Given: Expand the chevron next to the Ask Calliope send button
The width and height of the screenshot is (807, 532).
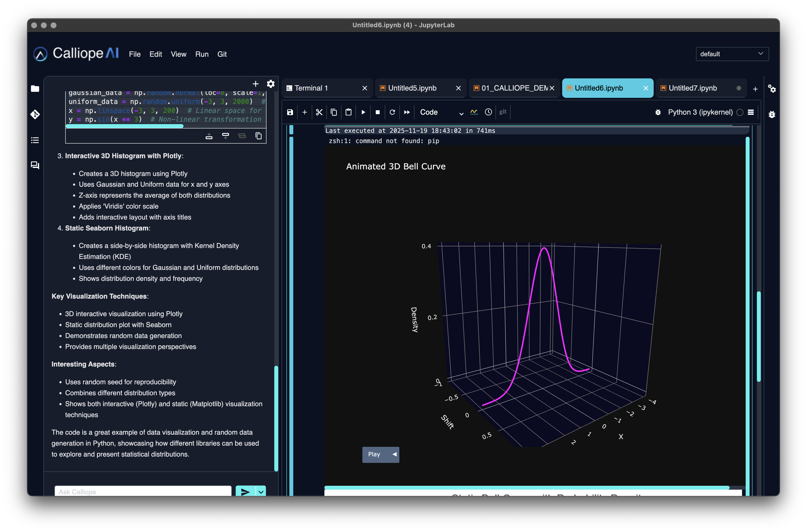Looking at the screenshot, I should [x=261, y=491].
